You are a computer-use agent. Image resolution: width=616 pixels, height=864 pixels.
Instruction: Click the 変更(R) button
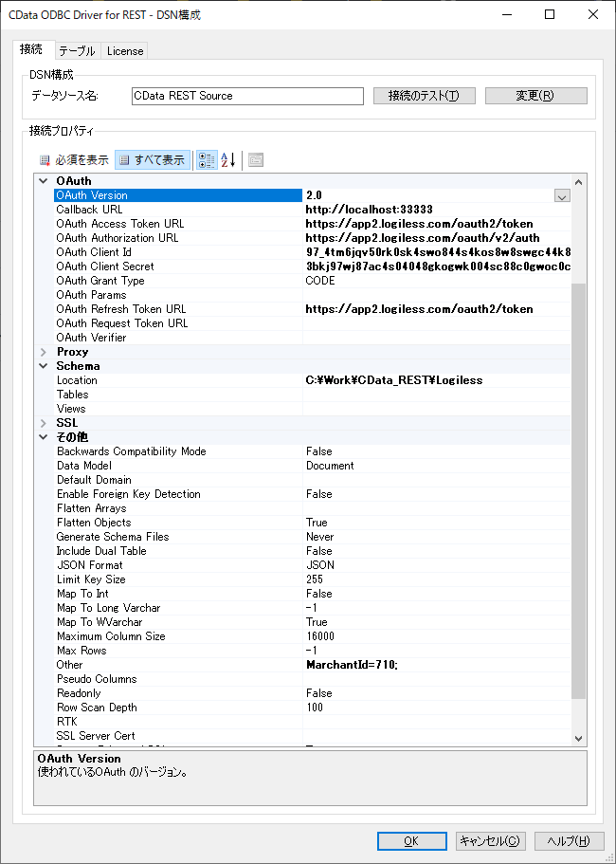click(535, 96)
